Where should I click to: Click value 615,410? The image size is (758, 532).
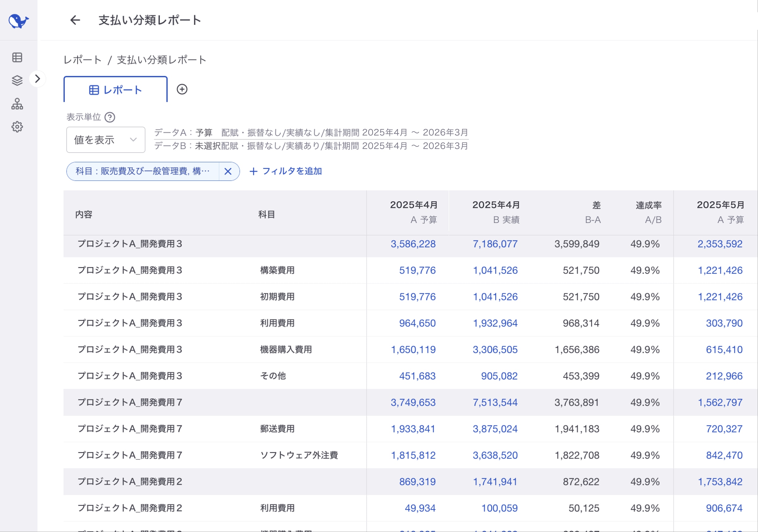[724, 349]
